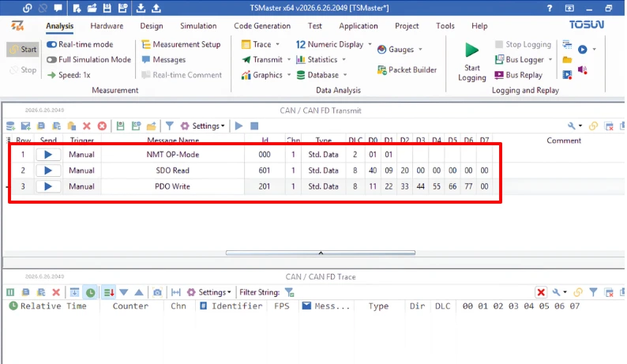Toggle the Real-time mode switch
This screenshot has width=627, height=364.
(x=51, y=44)
